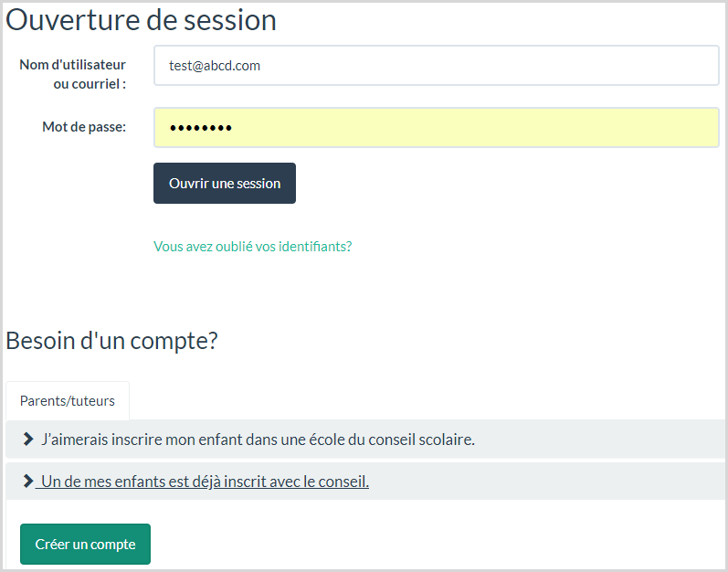Focus the yellow password input field
The height and width of the screenshot is (572, 728).
(x=436, y=127)
